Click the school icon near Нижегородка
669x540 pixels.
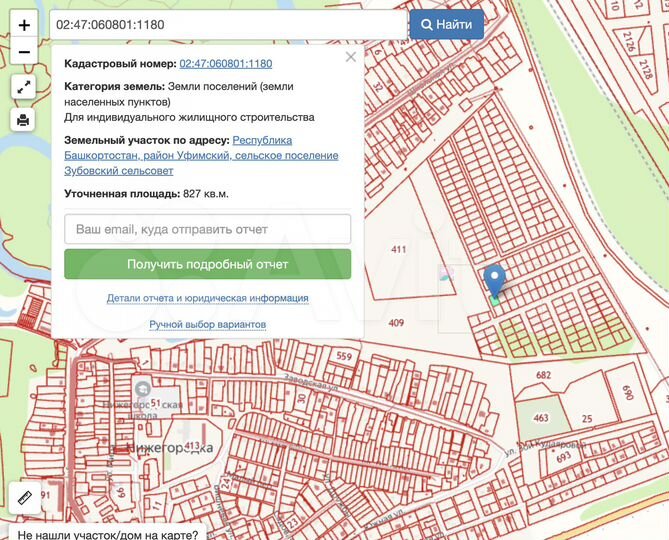point(142,388)
